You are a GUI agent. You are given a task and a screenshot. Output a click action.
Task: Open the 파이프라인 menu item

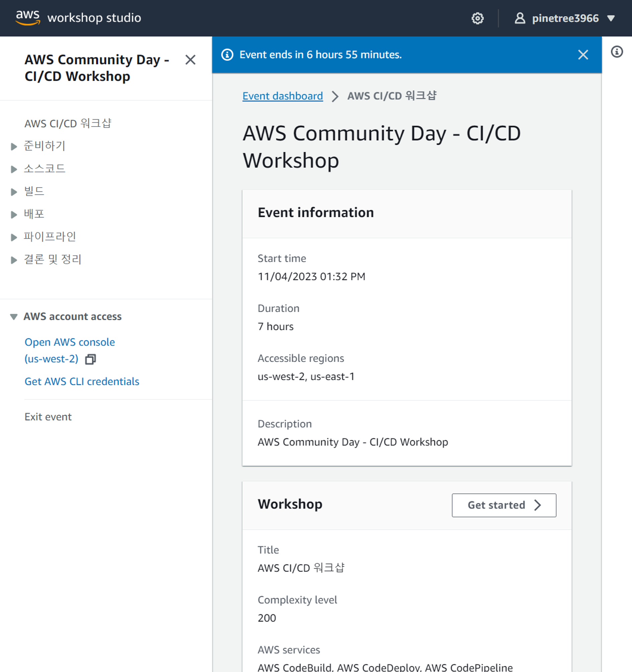tap(50, 236)
